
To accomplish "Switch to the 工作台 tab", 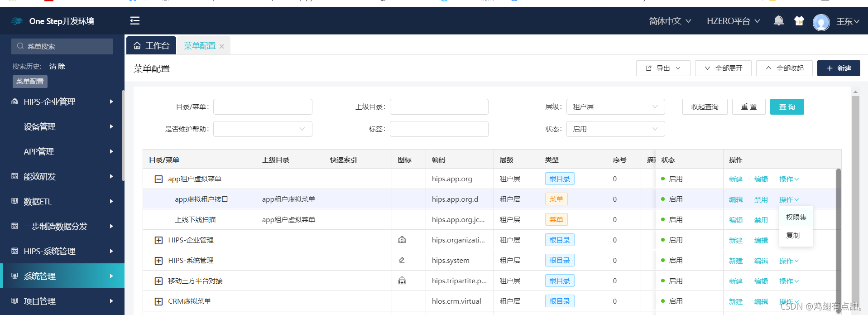I will 152,46.
